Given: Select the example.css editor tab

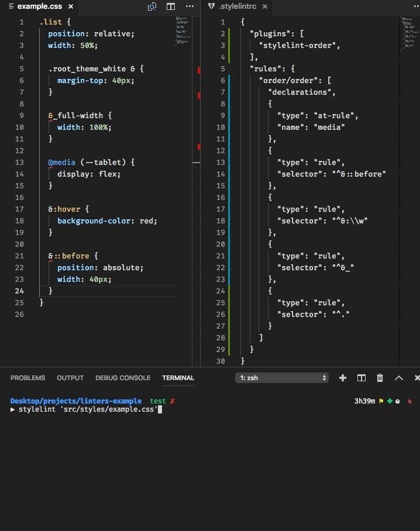Looking at the screenshot, I should (40, 6).
